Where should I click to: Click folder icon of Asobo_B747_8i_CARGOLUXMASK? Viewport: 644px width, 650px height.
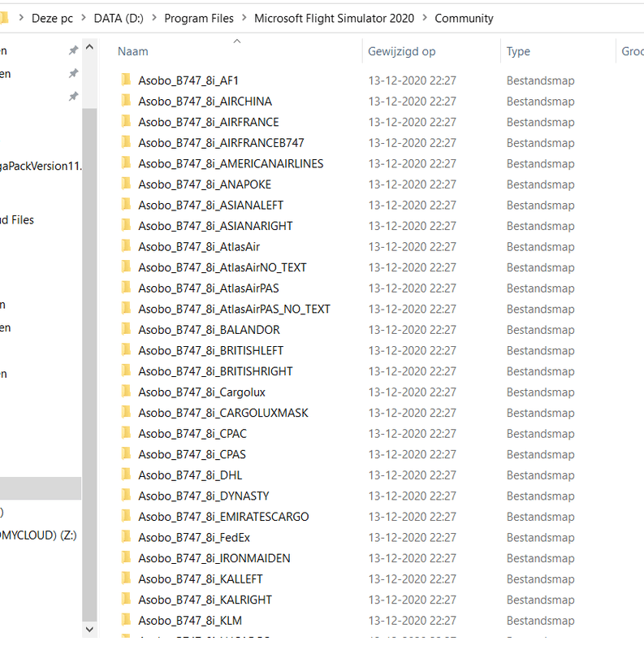pyautogui.click(x=126, y=412)
